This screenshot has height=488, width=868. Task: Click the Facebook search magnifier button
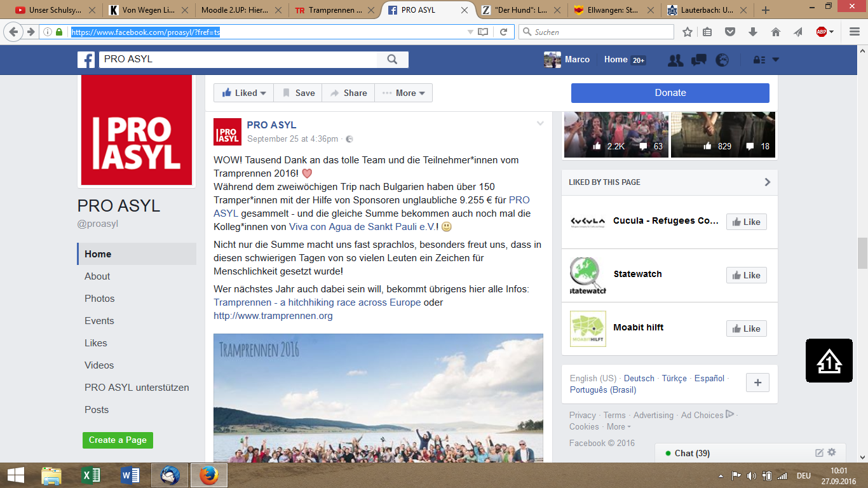[x=393, y=59]
